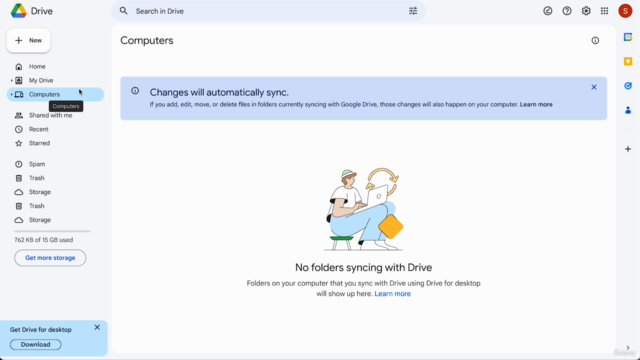Open the Help question mark menu
The image size is (640, 360).
pyautogui.click(x=567, y=11)
